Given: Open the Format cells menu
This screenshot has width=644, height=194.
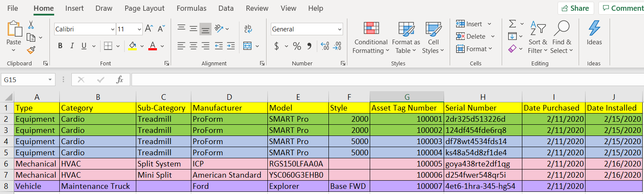Looking at the screenshot, I should pos(474,49).
